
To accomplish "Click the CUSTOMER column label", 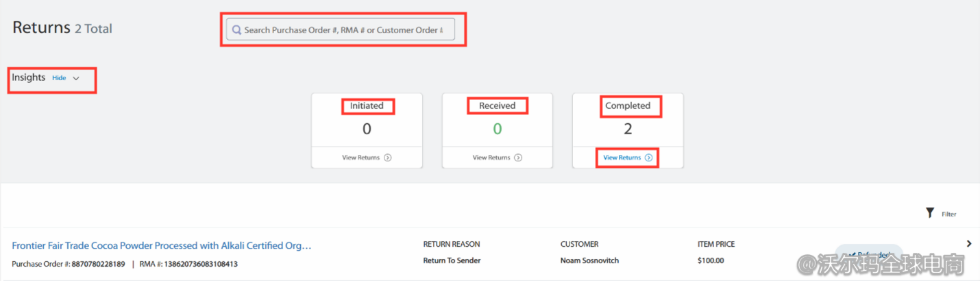I will tap(580, 244).
